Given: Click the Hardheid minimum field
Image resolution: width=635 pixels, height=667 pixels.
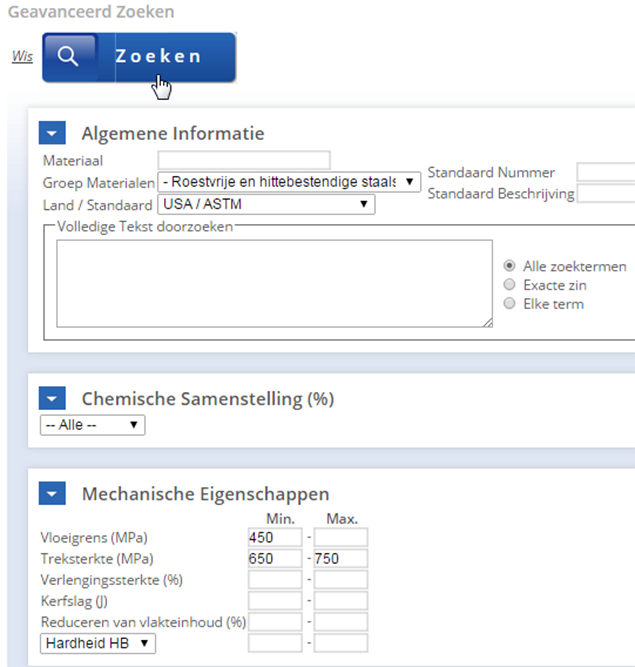Looking at the screenshot, I should point(275,643).
